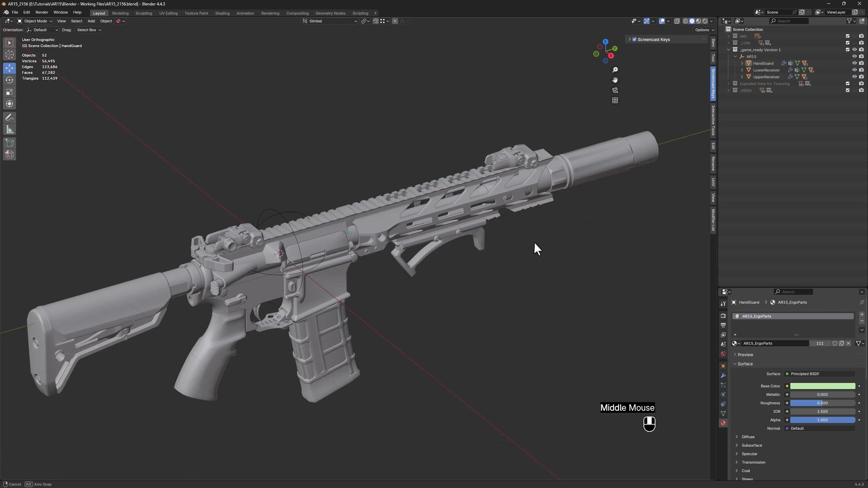This screenshot has width=868, height=488.
Task: Hide LowerReceiver using its eye icon
Action: (x=854, y=70)
